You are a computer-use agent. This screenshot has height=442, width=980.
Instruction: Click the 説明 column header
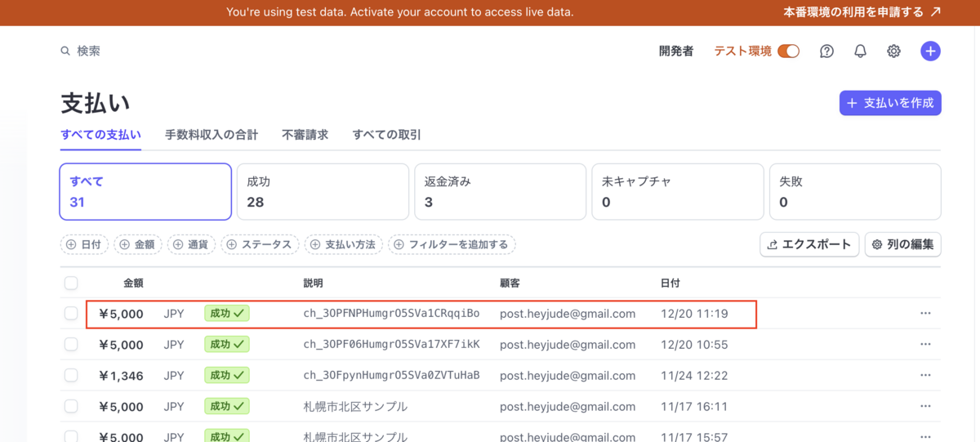click(313, 283)
